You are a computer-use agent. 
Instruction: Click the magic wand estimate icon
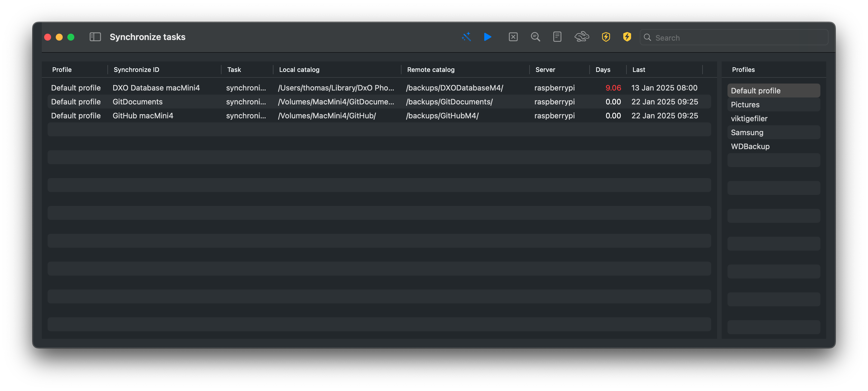[x=466, y=37]
